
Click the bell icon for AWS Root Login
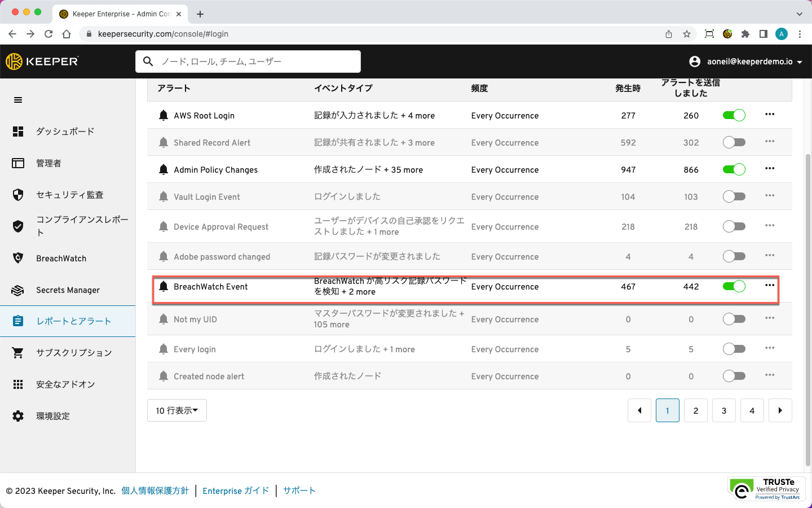pyautogui.click(x=164, y=116)
